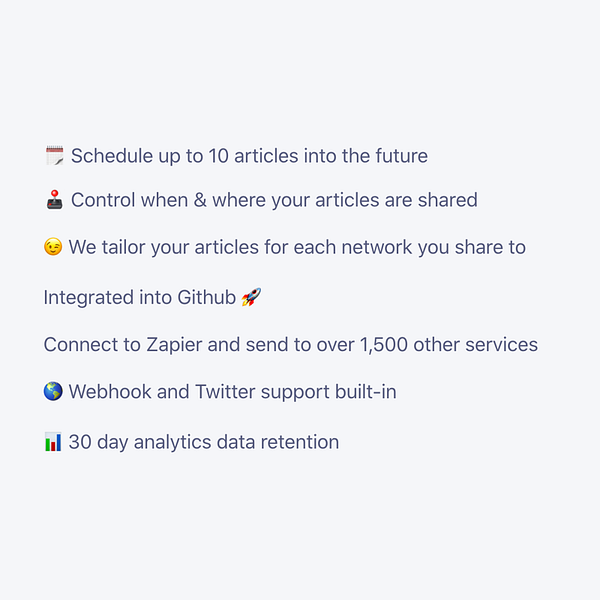The width and height of the screenshot is (600, 600).
Task: Click the calendar emoji before Schedule
Action: [54, 156]
